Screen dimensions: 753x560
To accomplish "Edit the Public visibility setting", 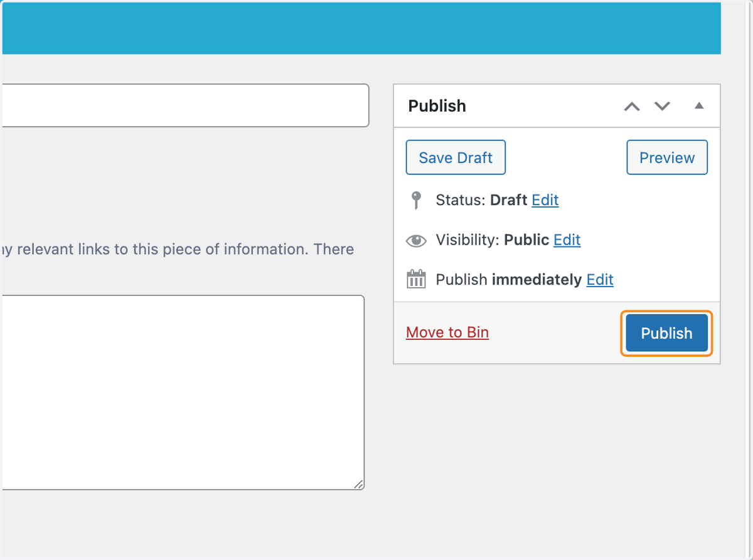I will [x=567, y=240].
